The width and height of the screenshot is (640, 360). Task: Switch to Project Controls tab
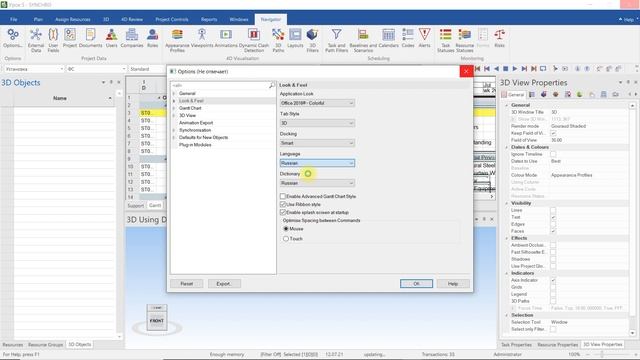click(x=172, y=19)
